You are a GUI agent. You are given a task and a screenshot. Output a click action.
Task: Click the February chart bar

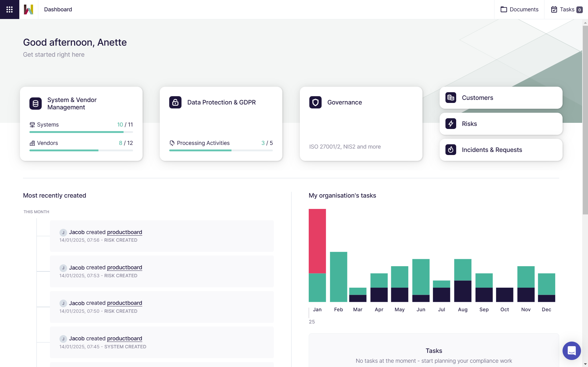coord(338,277)
